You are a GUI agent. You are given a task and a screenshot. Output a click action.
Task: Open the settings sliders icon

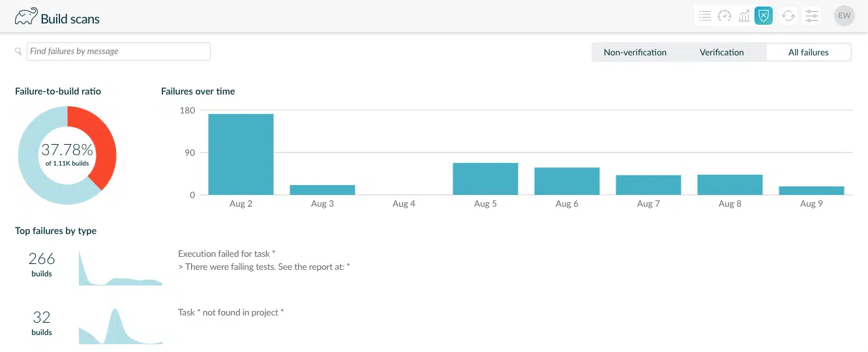click(x=811, y=16)
